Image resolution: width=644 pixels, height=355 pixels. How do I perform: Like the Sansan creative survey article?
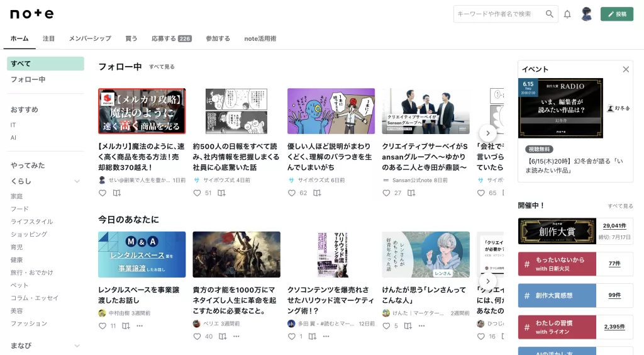point(386,193)
